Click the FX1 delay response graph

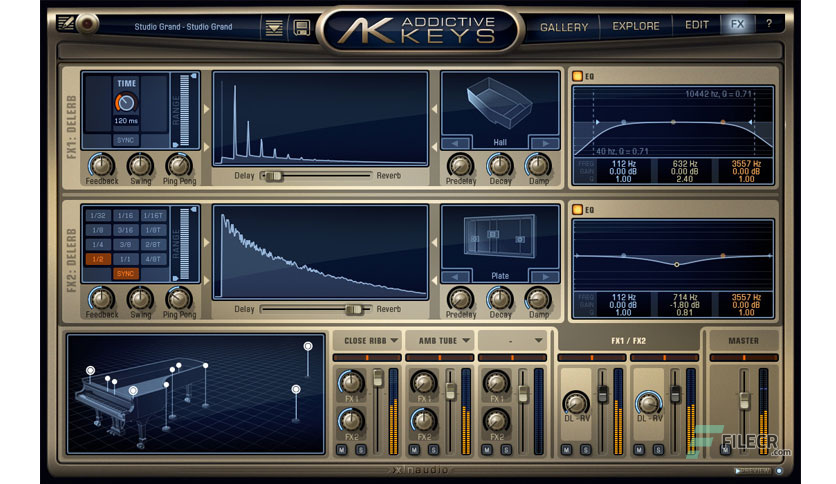320,118
